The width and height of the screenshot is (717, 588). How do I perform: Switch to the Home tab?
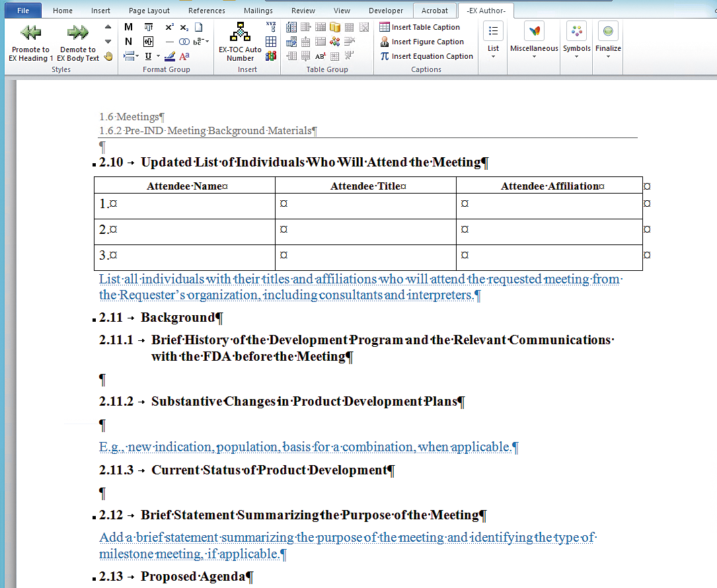63,11
